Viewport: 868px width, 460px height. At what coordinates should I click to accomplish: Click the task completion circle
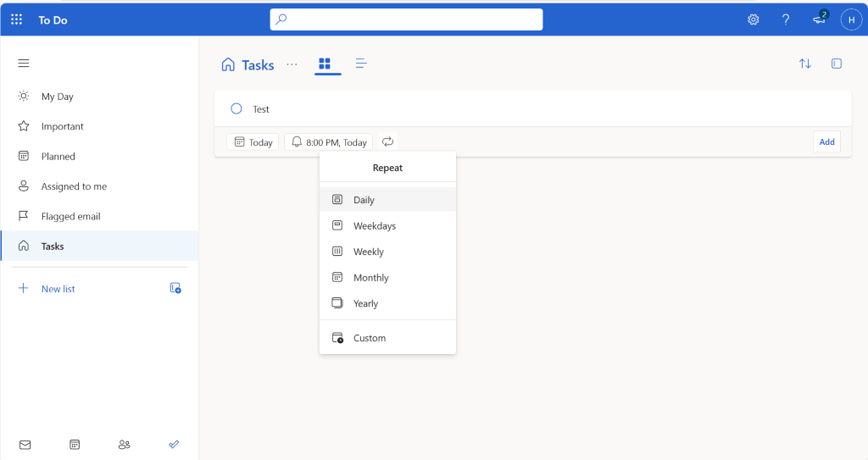(x=236, y=109)
